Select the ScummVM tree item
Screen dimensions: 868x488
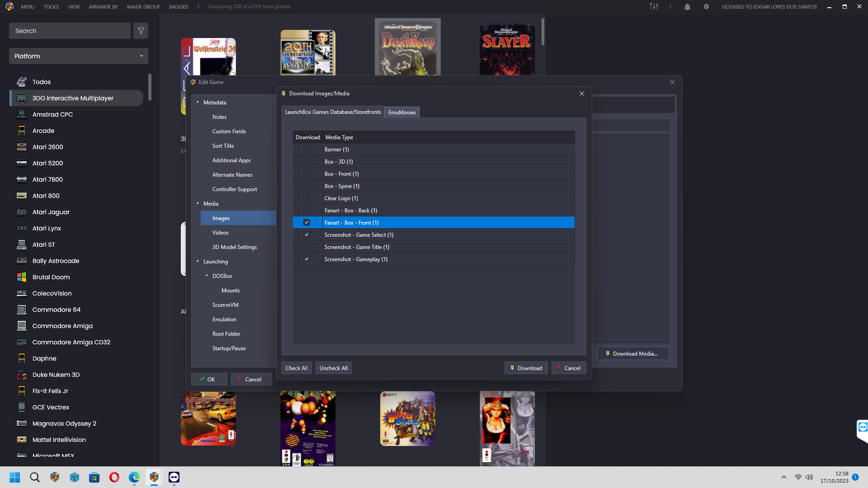click(225, 305)
